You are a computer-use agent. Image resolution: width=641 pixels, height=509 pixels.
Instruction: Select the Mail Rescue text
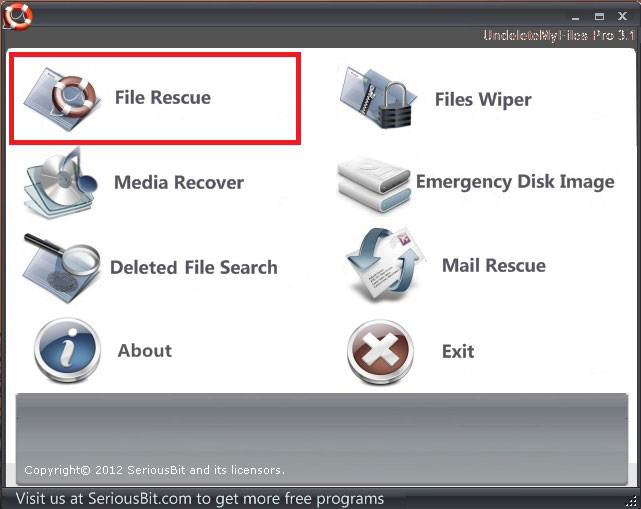(x=494, y=265)
